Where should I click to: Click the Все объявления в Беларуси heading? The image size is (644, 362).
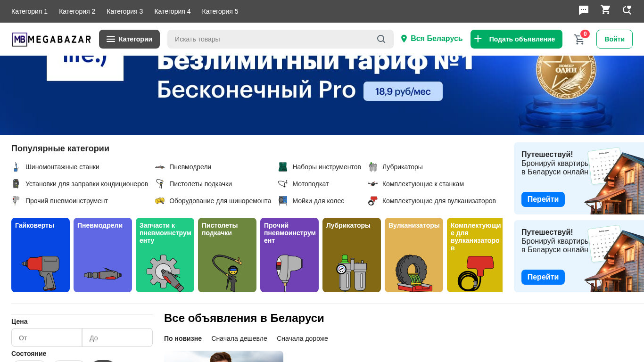coord(244,318)
